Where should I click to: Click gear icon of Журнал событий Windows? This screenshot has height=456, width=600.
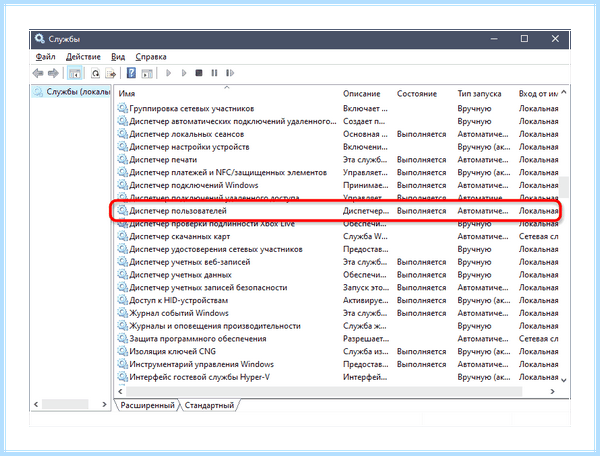pyautogui.click(x=122, y=313)
